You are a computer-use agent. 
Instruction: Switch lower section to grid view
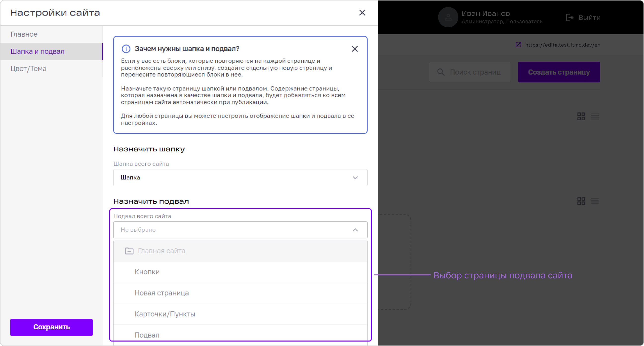581,201
